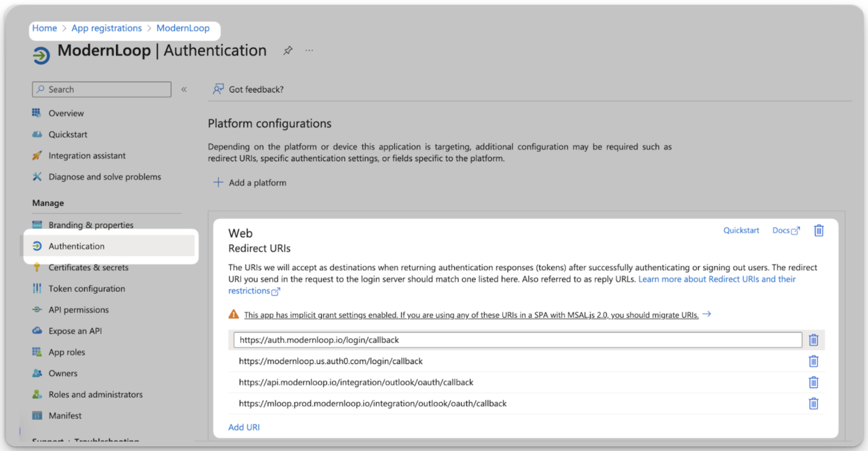Viewport: 868px width, 451px height.
Task: Open the Docs external link
Action: pyautogui.click(x=786, y=230)
